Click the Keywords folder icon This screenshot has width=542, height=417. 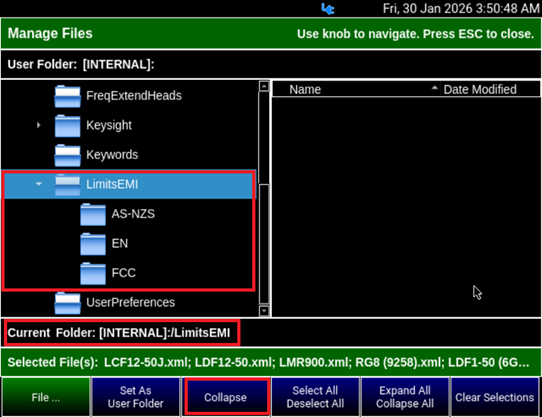67,155
